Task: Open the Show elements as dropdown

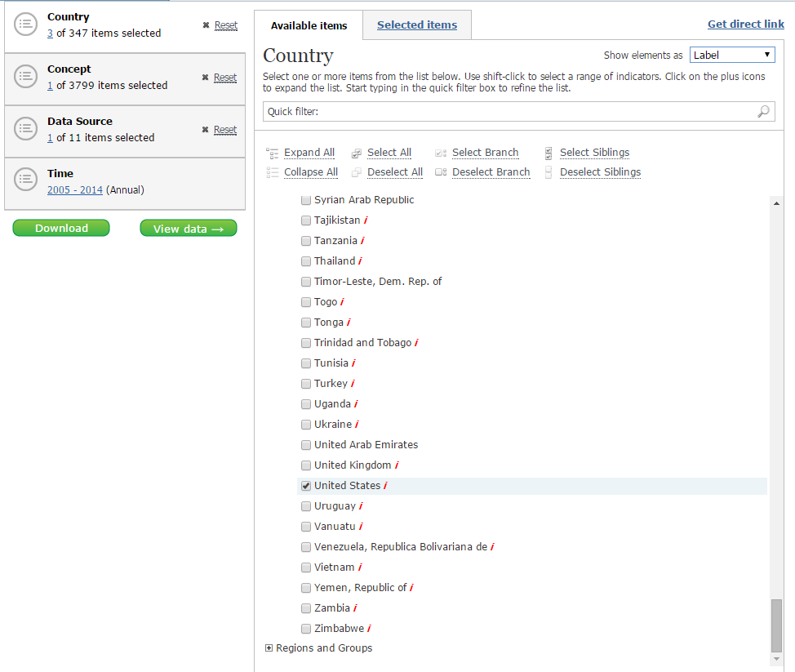Action: coord(732,55)
